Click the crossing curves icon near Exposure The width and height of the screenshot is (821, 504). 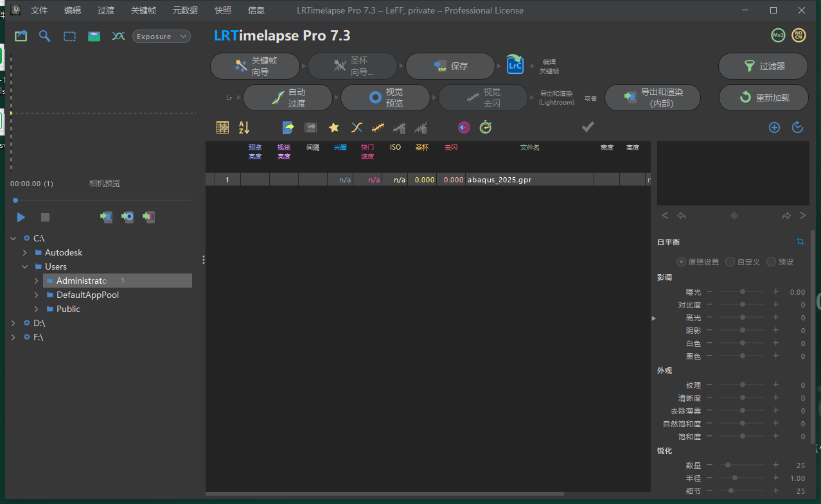(x=118, y=37)
